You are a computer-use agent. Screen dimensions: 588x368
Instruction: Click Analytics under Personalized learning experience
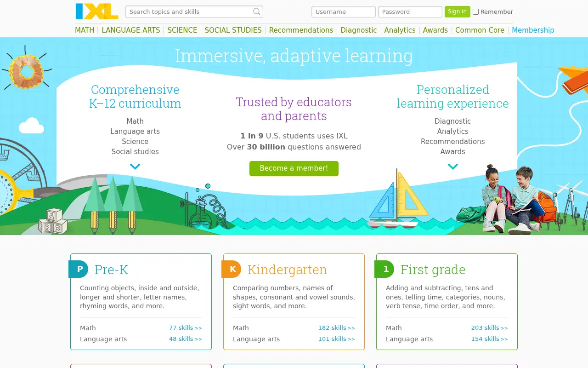pos(453,132)
